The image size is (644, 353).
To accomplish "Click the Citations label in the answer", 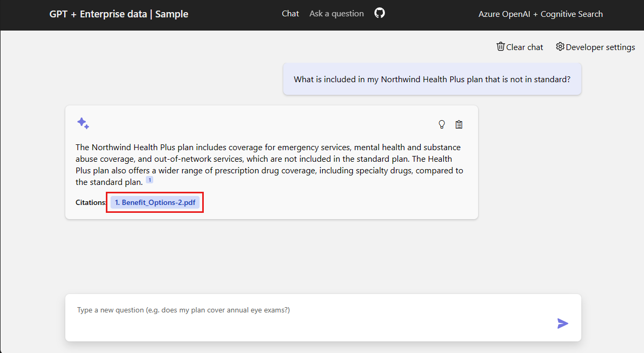I will click(x=91, y=202).
